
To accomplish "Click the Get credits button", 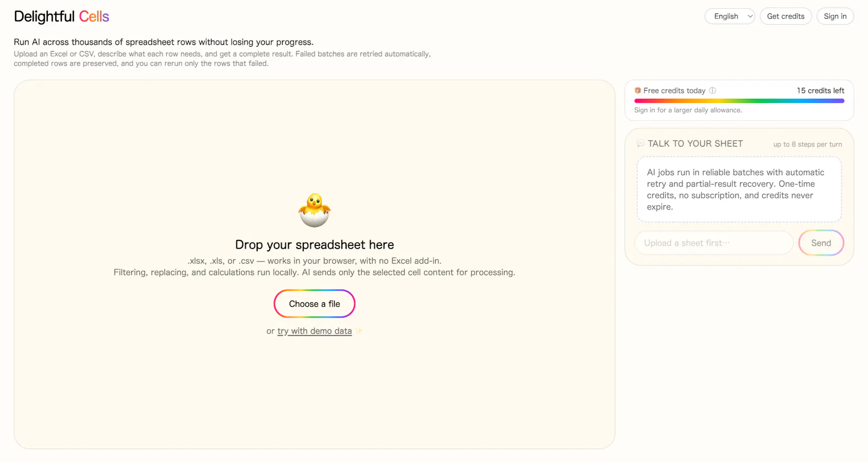I will [x=786, y=16].
